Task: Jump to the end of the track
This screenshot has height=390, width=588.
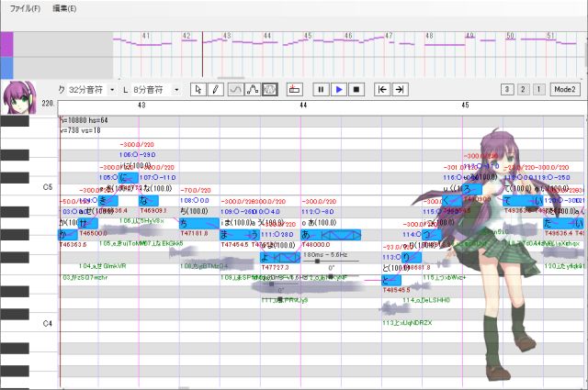Action: (400, 90)
